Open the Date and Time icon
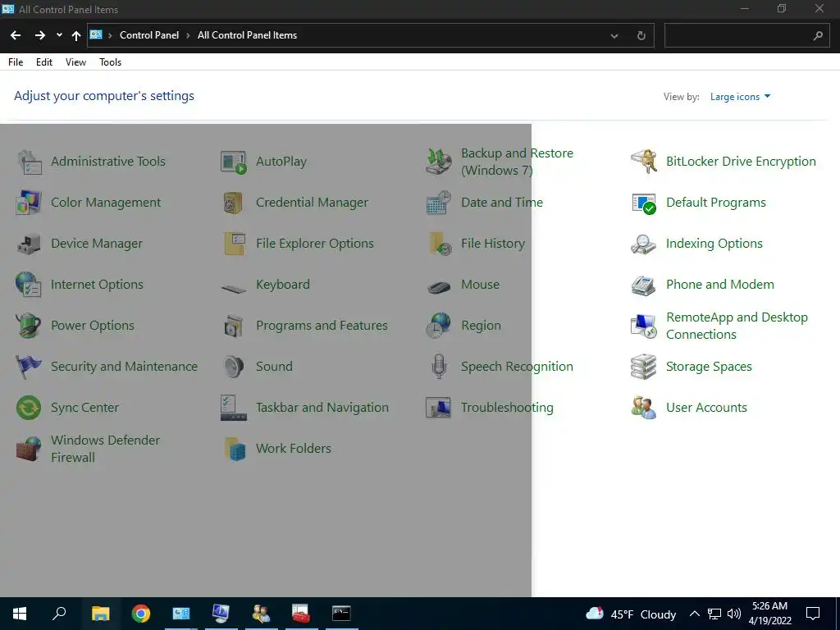This screenshot has width=840, height=630. (x=439, y=203)
